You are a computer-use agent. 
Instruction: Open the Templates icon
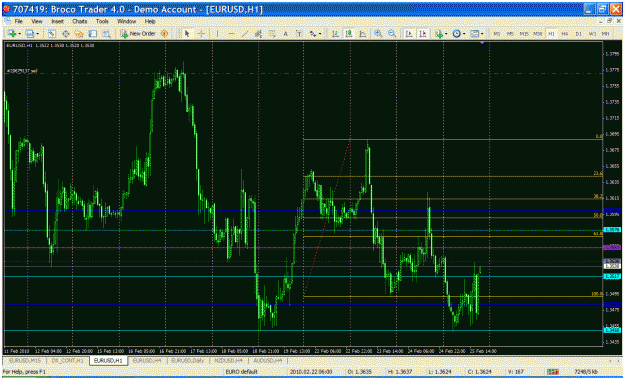click(474, 34)
